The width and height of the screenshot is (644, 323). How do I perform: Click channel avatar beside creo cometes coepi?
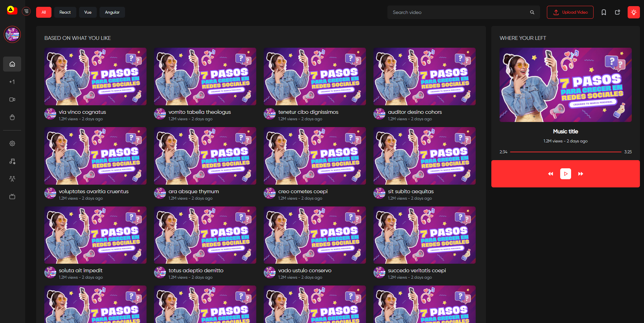[x=270, y=193]
